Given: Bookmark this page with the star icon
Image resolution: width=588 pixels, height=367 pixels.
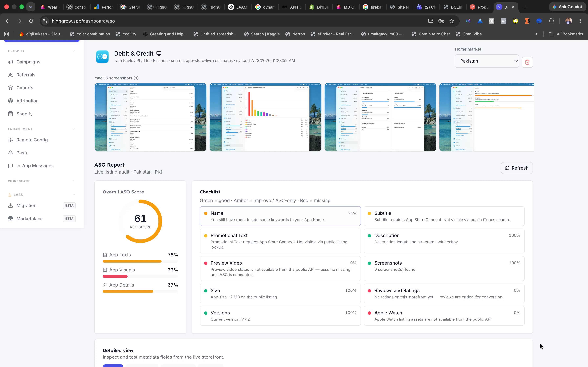Looking at the screenshot, I should click(452, 21).
